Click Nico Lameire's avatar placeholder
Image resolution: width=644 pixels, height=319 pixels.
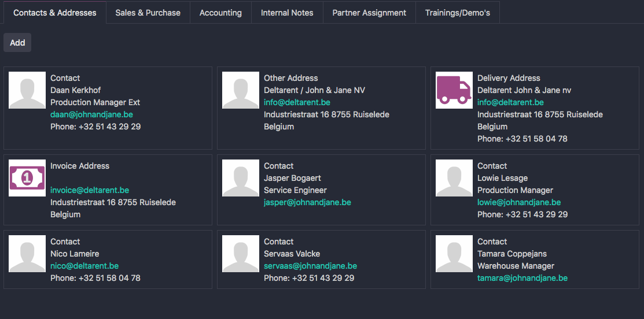point(27,254)
